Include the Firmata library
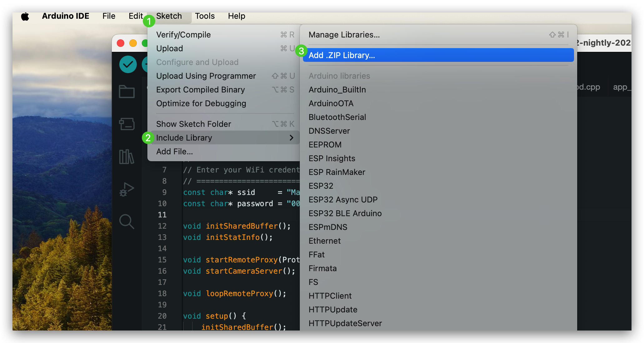 click(x=438, y=268)
